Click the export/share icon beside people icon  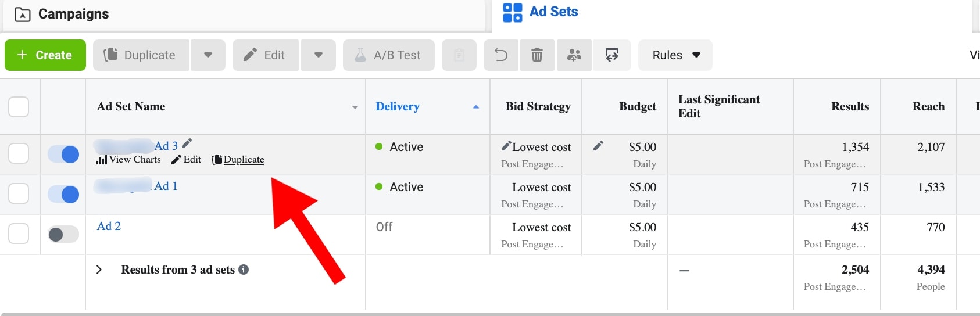(x=611, y=55)
